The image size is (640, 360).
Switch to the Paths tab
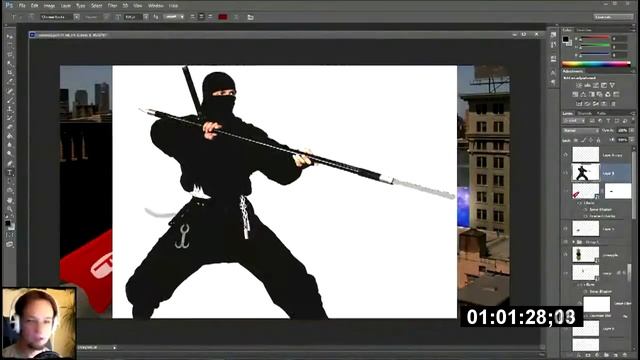click(x=601, y=113)
